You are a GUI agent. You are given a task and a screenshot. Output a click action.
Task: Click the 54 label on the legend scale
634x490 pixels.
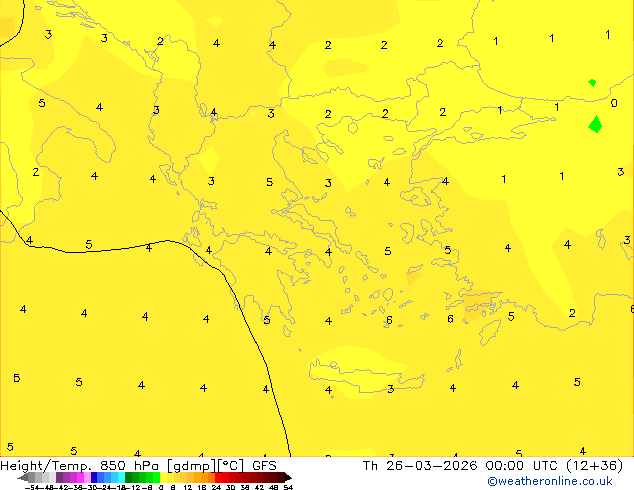pyautogui.click(x=288, y=487)
